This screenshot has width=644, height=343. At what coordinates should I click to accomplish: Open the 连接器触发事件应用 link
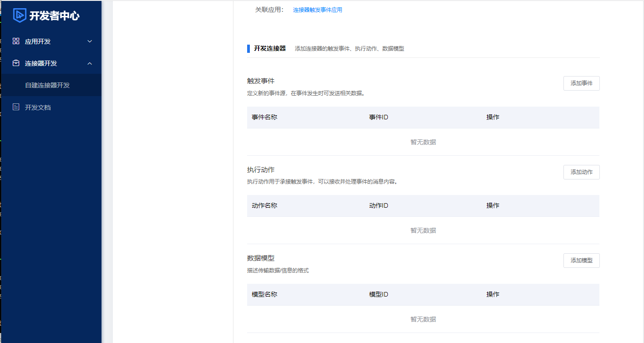click(x=318, y=10)
